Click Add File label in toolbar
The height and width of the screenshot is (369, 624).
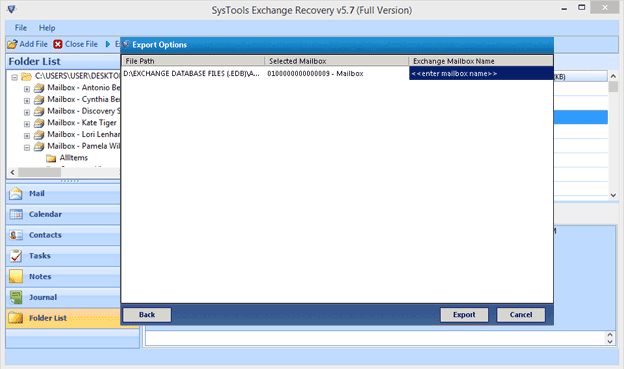(33, 44)
